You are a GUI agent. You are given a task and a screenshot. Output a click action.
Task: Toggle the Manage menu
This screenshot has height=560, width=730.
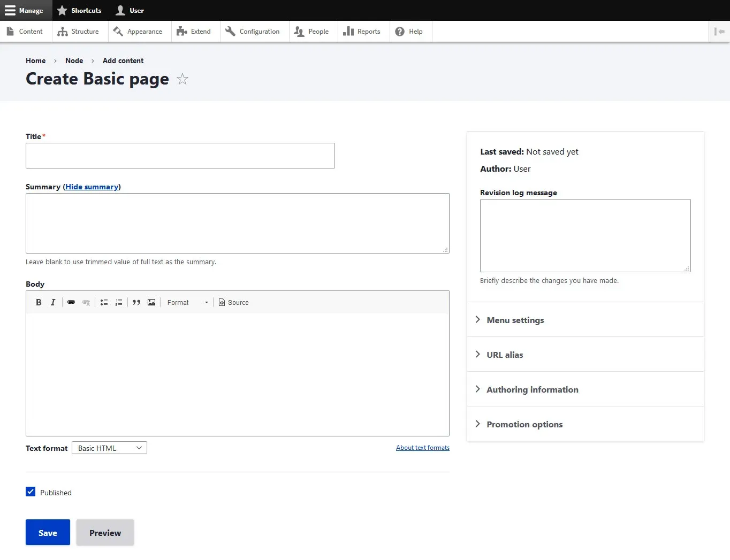pos(26,10)
